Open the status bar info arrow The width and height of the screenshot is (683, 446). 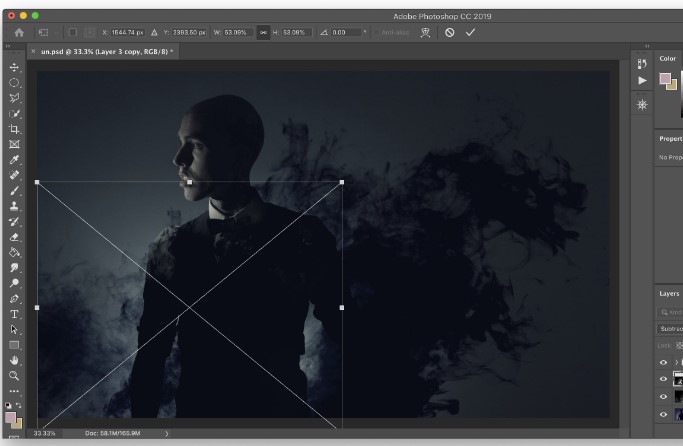pos(166,433)
